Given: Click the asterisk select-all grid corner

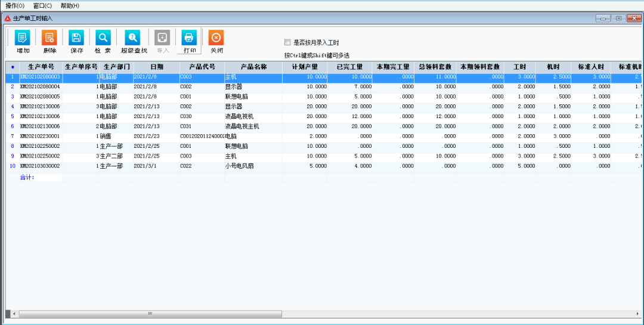Looking at the screenshot, I should pyautogui.click(x=12, y=67).
